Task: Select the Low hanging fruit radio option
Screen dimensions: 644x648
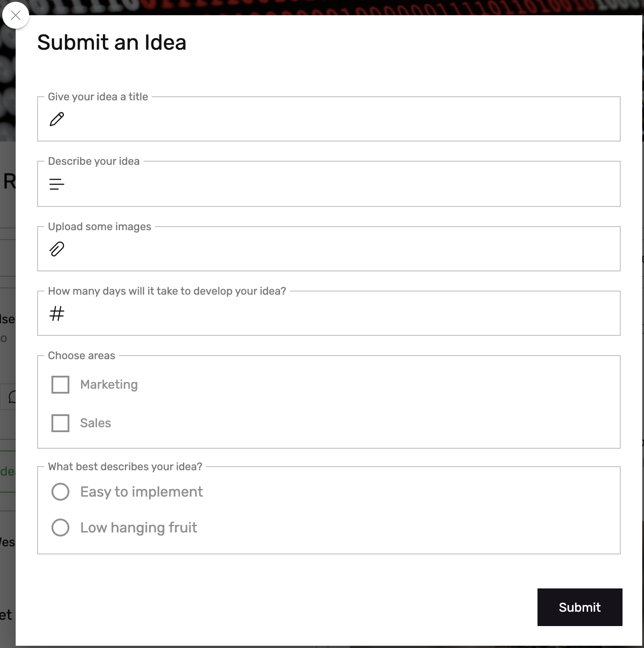Action: pos(60,528)
